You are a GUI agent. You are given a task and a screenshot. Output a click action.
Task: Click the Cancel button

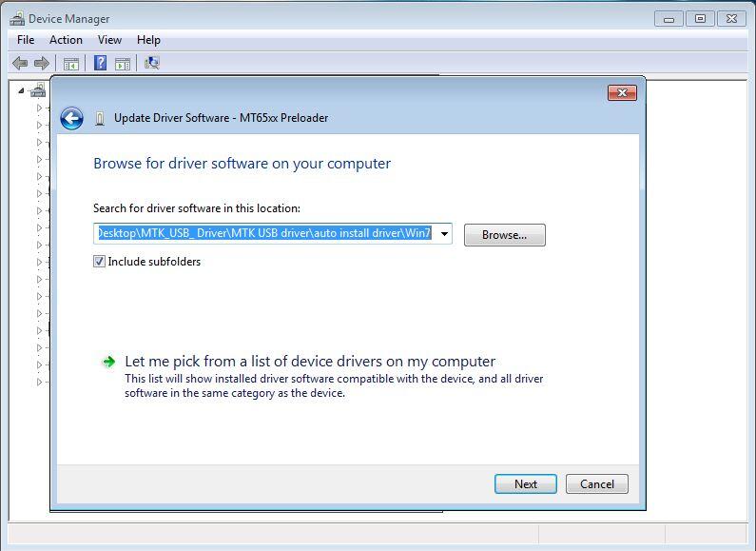point(597,484)
